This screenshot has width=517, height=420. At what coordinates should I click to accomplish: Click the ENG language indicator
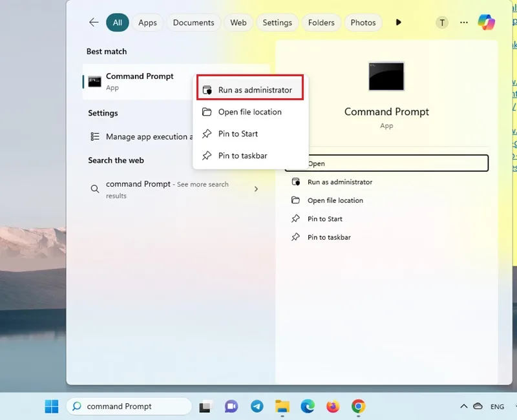pos(497,406)
